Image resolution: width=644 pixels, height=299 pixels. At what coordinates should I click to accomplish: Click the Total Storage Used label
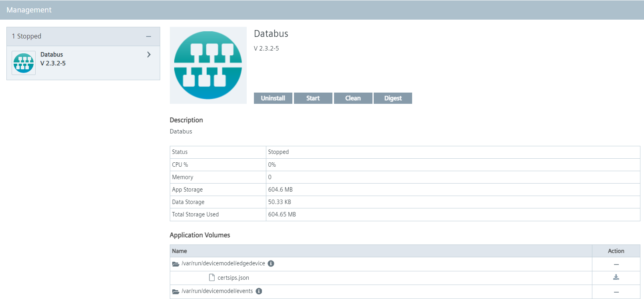tap(195, 214)
